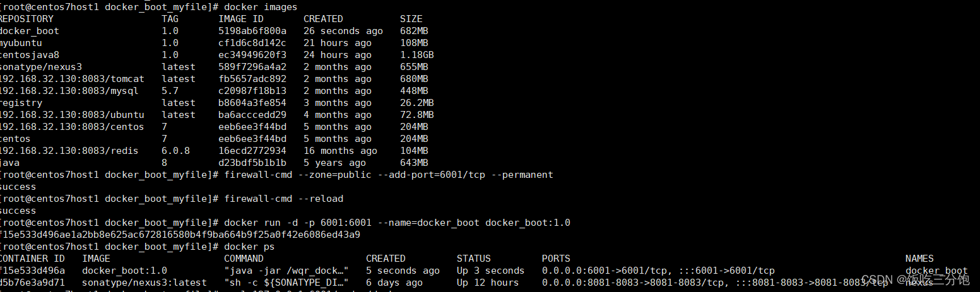Click sonatype/nexus3 in the images list
This screenshot has height=292, width=980.
click(41, 67)
